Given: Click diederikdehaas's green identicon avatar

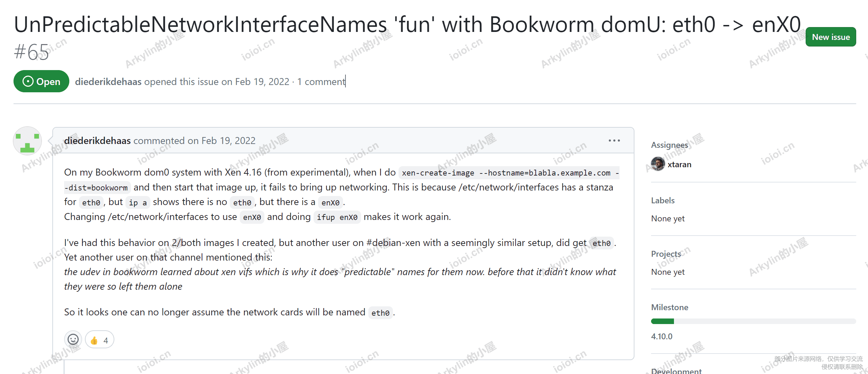Looking at the screenshot, I should 27,141.
